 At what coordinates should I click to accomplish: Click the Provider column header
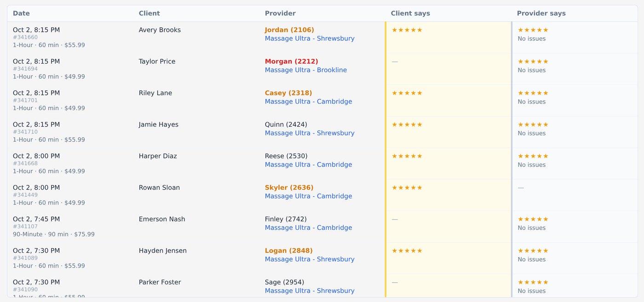[280, 13]
